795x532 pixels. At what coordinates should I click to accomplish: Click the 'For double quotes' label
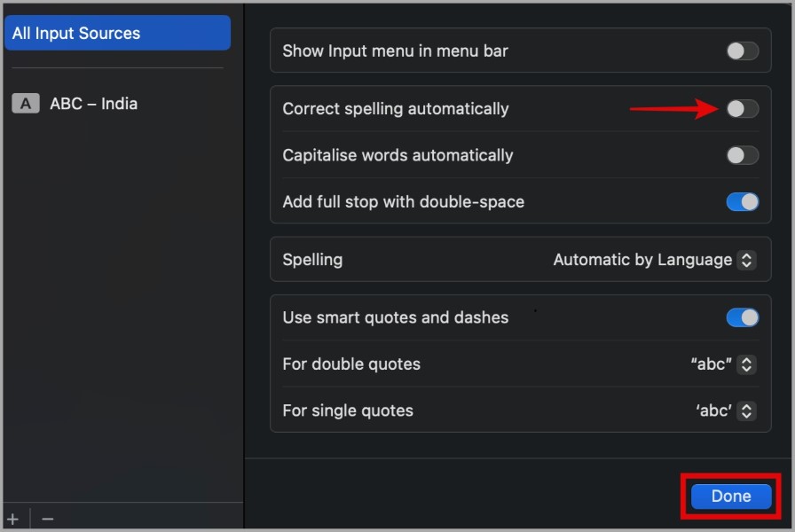351,364
